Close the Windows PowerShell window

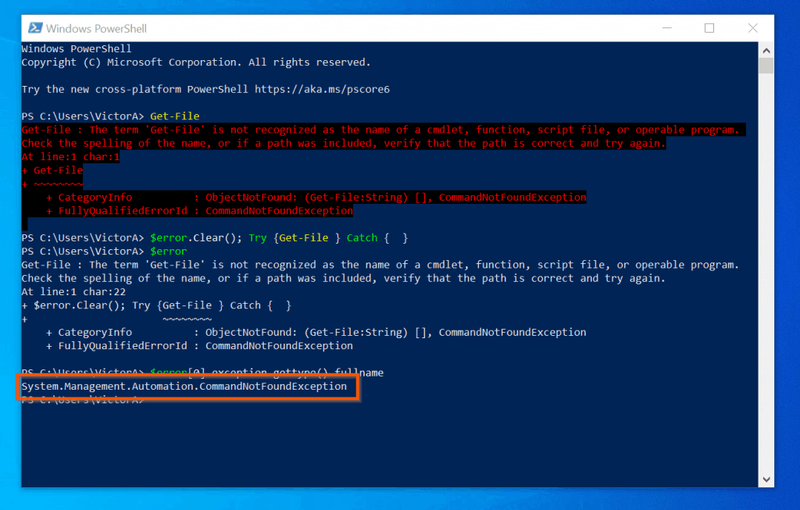(753, 28)
